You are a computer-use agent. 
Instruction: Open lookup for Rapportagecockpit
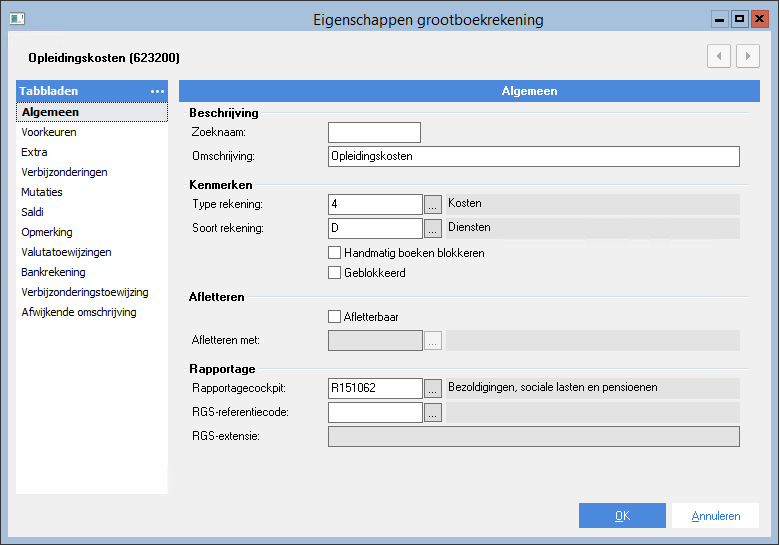point(433,388)
